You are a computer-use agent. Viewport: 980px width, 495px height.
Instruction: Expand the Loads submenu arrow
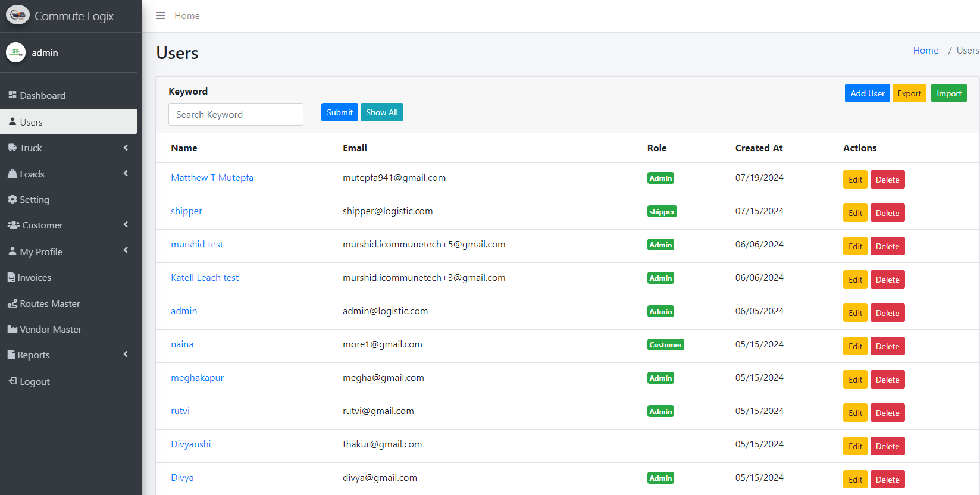[126, 174]
